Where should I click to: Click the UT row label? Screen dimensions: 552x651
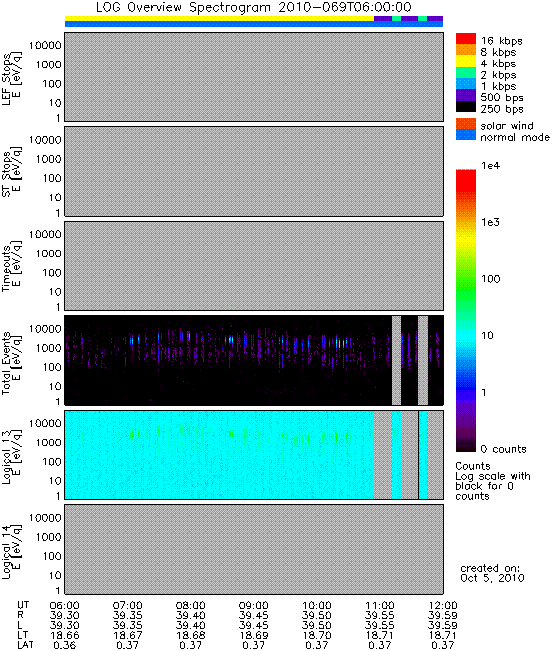click(23, 605)
